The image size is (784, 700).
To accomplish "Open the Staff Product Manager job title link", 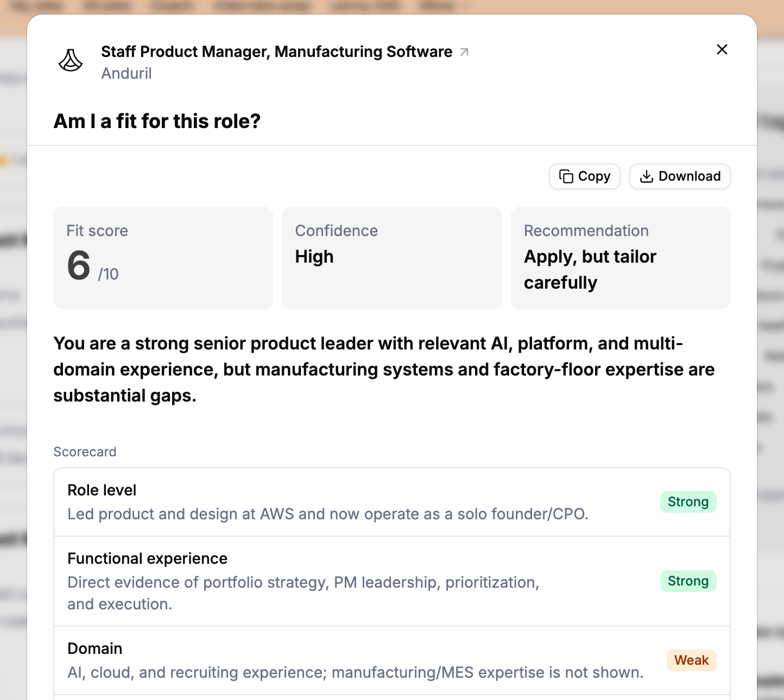I will tap(276, 52).
